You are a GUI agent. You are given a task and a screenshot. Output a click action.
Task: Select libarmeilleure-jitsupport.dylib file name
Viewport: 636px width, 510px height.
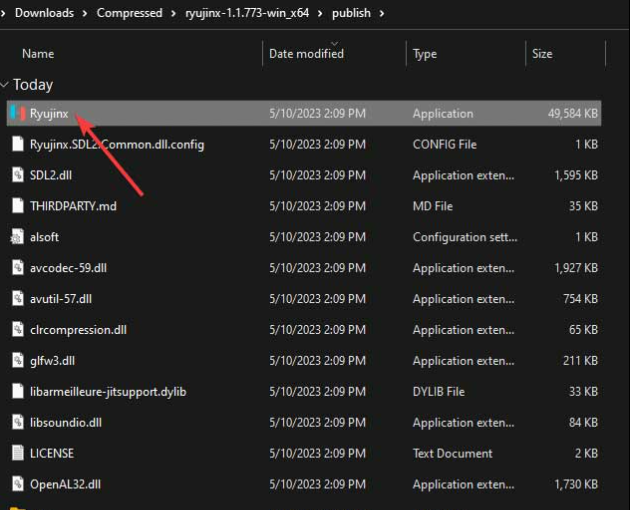[x=108, y=392]
